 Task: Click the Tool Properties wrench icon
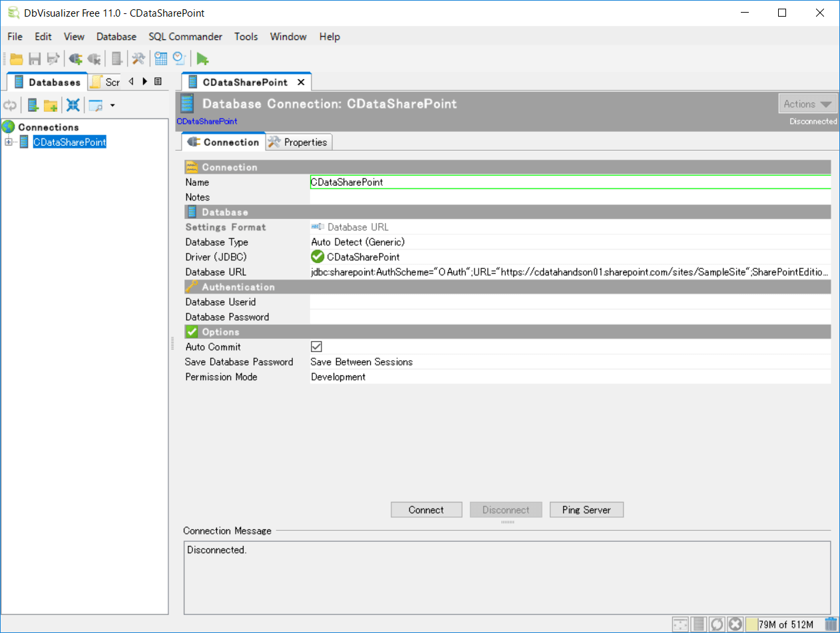click(138, 59)
